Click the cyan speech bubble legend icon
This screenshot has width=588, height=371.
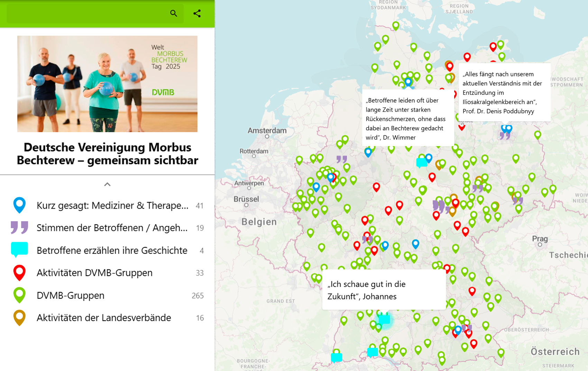[x=19, y=249]
